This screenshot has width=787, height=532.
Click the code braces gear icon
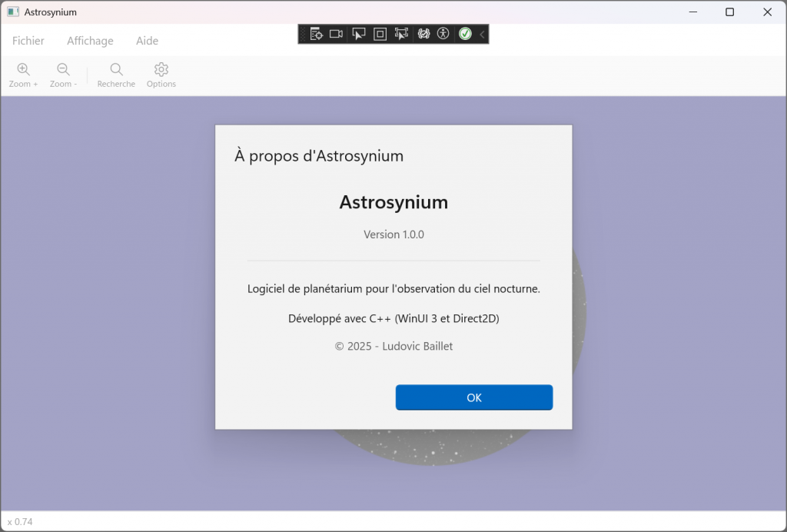coord(425,34)
